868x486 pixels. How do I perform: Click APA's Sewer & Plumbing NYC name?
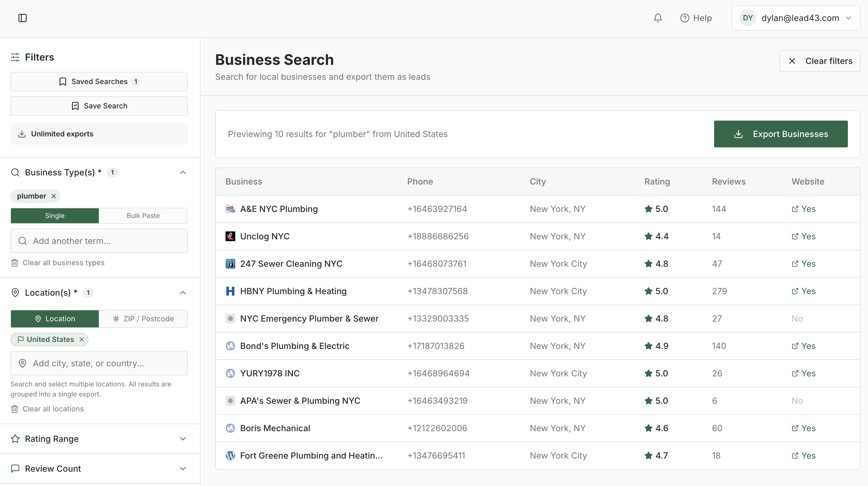[300, 401]
